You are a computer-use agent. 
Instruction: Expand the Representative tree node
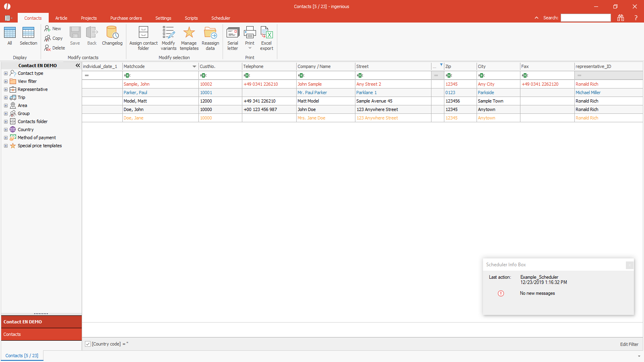6,89
